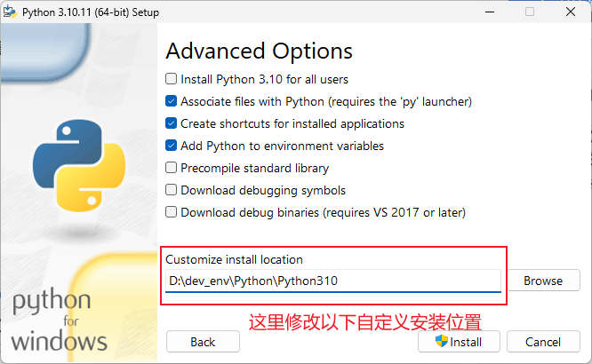The image size is (592, 364).
Task: Uncheck Associate files with Python
Action: [172, 101]
